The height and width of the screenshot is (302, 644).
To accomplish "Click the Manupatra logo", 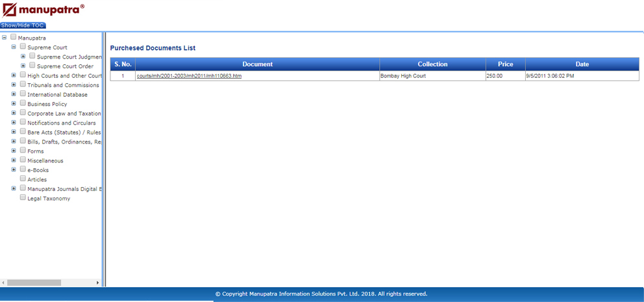I will (x=43, y=10).
